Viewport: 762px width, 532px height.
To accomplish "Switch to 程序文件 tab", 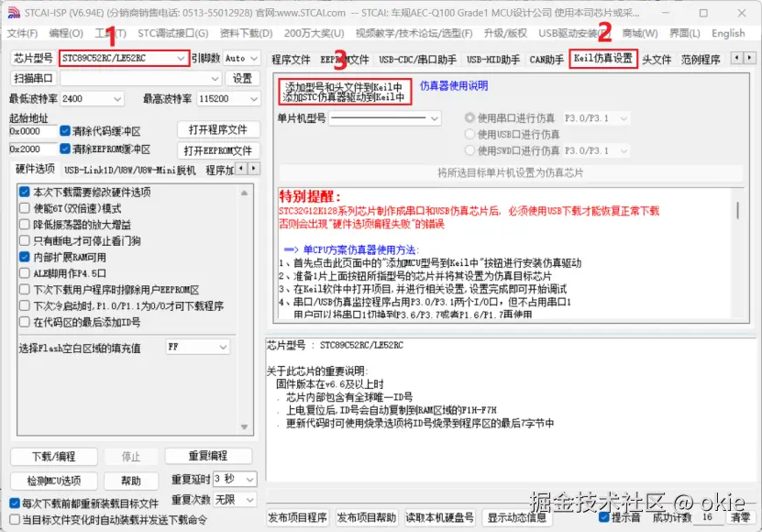I will (291, 60).
